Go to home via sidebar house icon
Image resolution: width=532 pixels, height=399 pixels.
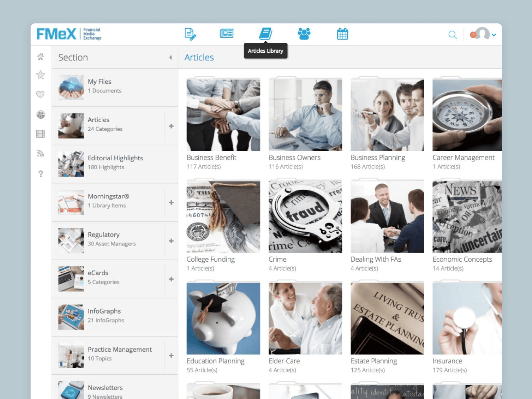[x=40, y=56]
